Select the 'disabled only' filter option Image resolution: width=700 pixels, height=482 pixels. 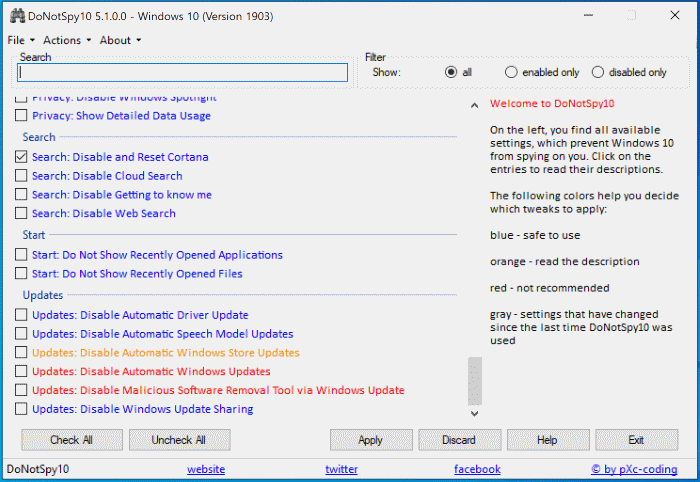click(598, 72)
